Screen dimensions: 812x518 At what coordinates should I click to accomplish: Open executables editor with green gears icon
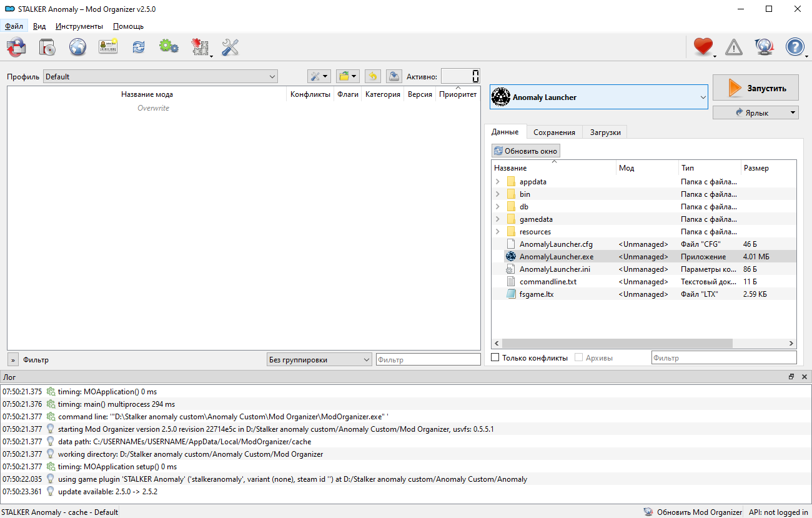pos(169,47)
